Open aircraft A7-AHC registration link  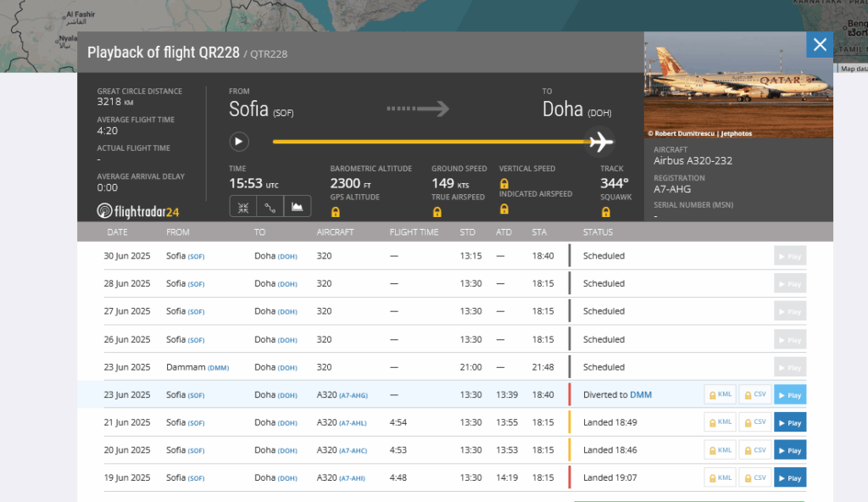353,450
